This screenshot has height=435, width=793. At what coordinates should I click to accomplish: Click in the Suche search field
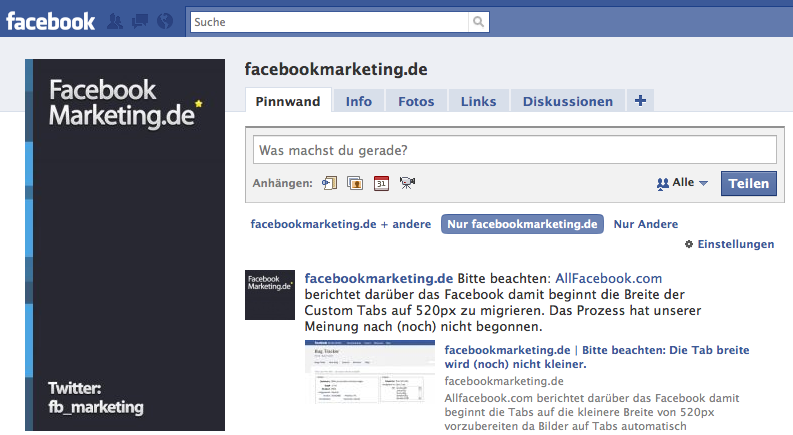(329, 22)
